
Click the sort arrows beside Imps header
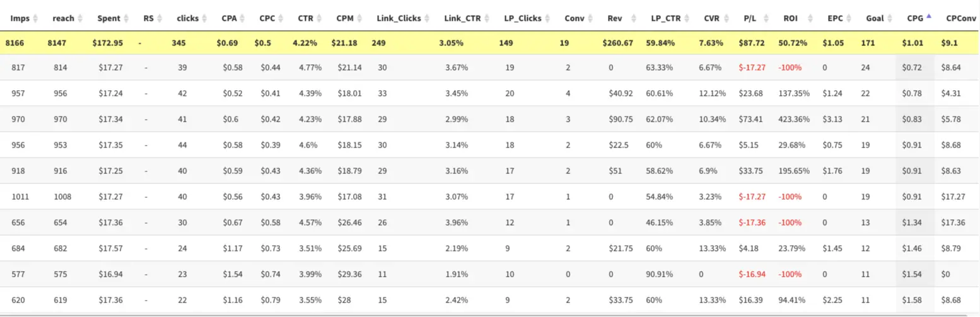(35, 19)
